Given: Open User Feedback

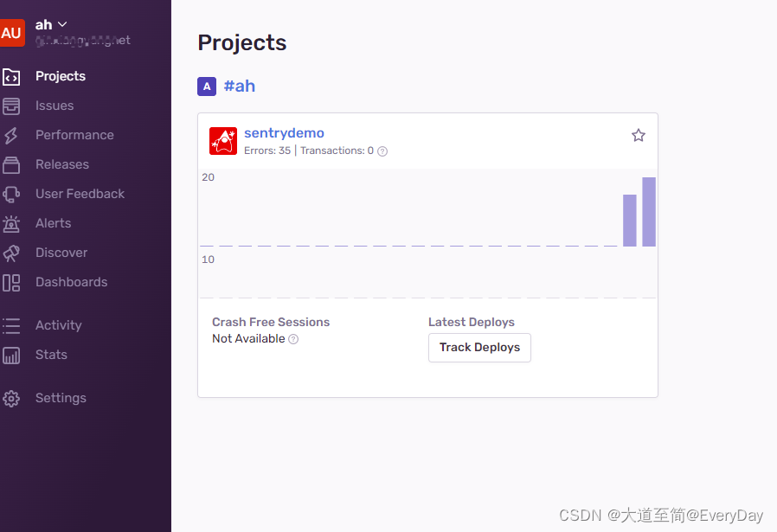Looking at the screenshot, I should coord(80,194).
